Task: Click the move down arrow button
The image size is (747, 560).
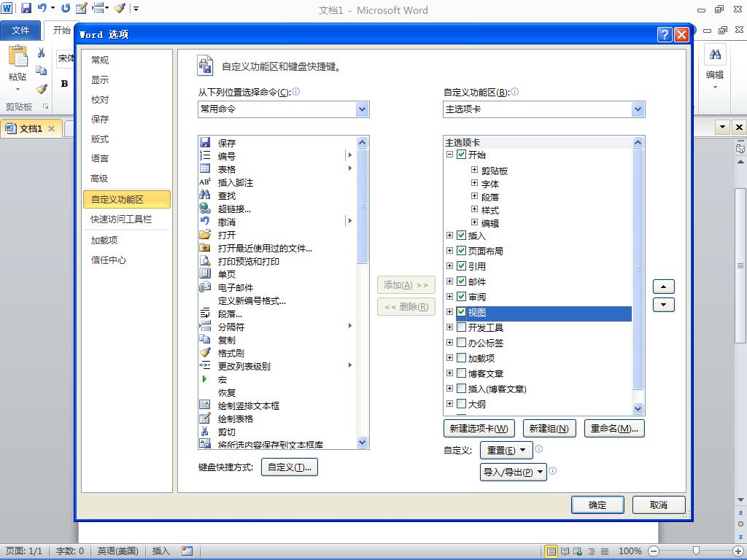Action: tap(664, 305)
